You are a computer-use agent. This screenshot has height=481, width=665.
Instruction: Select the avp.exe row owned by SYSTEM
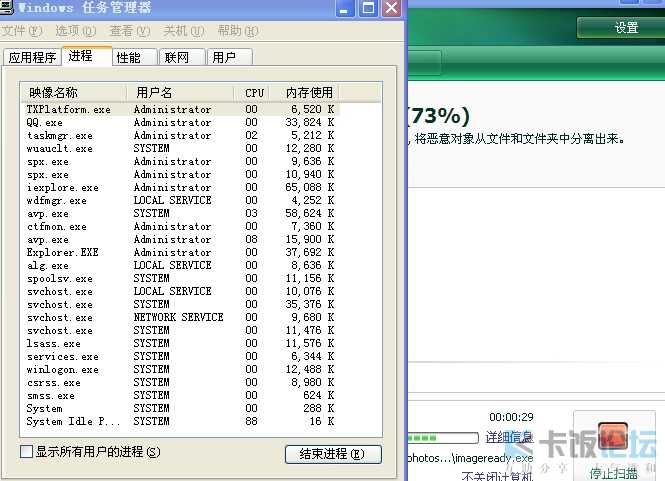180,213
